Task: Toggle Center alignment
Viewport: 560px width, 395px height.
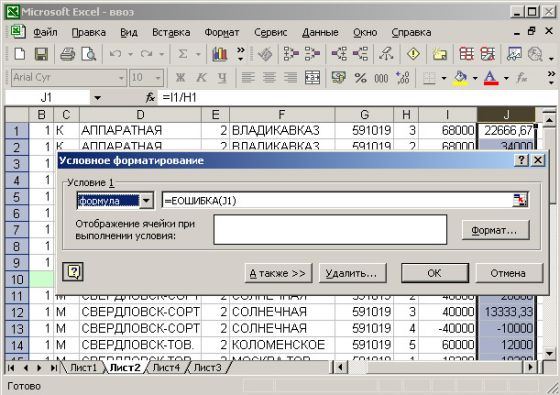Action: tap(269, 78)
